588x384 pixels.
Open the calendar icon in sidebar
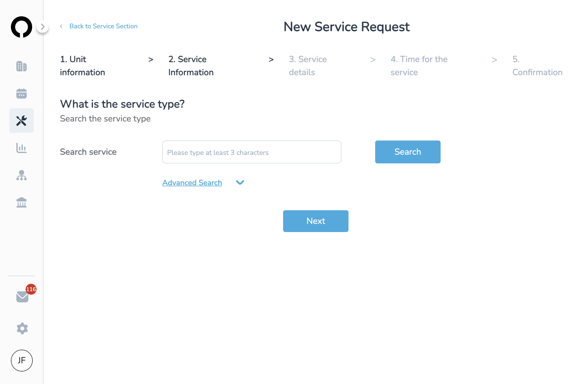point(22,93)
